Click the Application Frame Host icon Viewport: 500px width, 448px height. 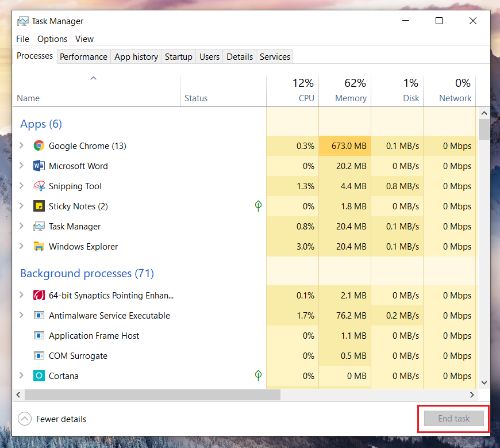(x=39, y=335)
